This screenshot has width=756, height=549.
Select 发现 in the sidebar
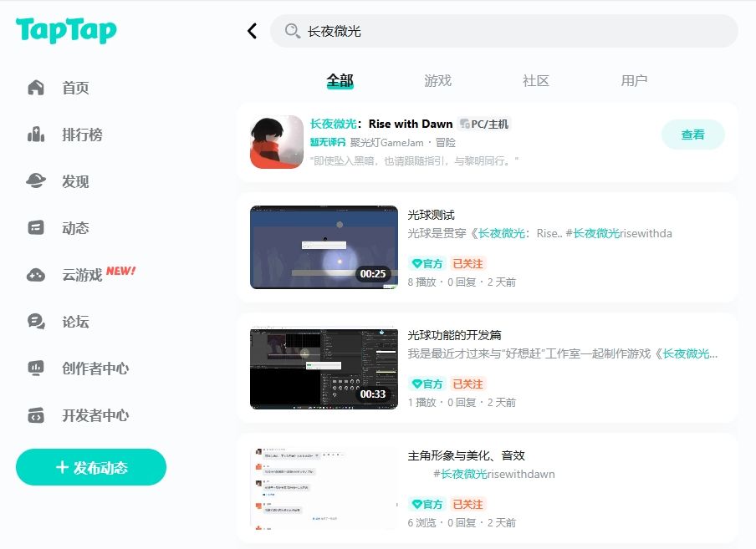[x=75, y=181]
